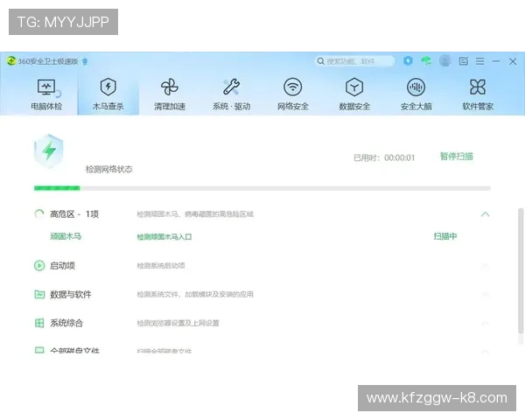525x420 pixels.
Task: Click the 高危区 - 1项 heading
Action: 74,214
